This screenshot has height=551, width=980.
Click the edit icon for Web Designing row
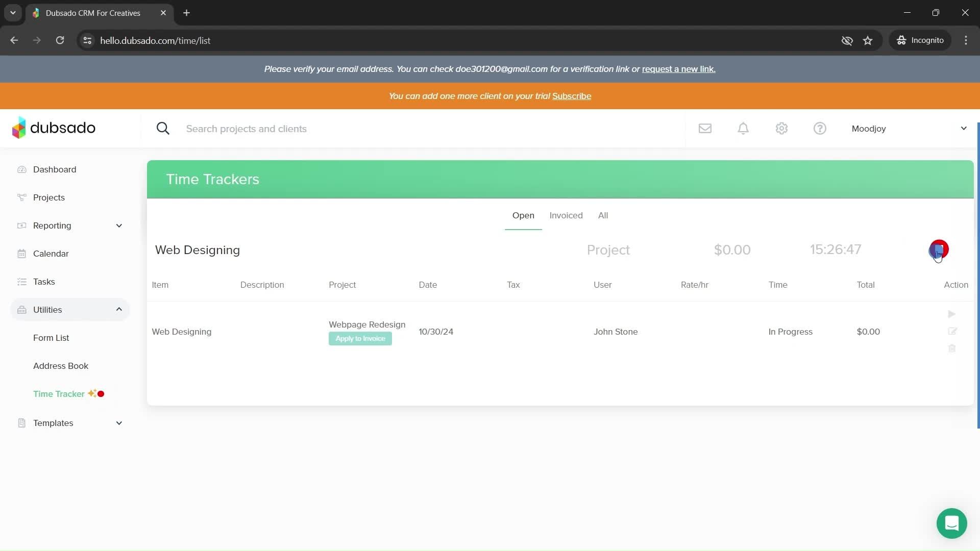point(952,332)
